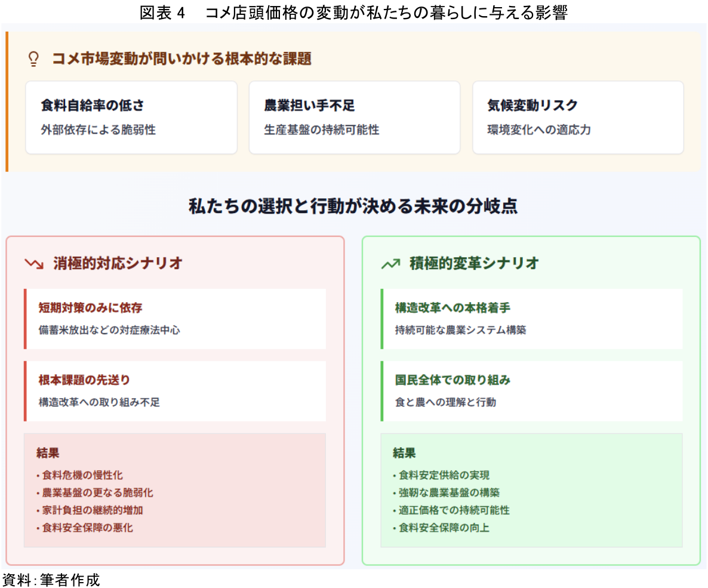708x588 pixels.
Task: Click 家計負担の継続的増加 result item
Action: [92, 510]
